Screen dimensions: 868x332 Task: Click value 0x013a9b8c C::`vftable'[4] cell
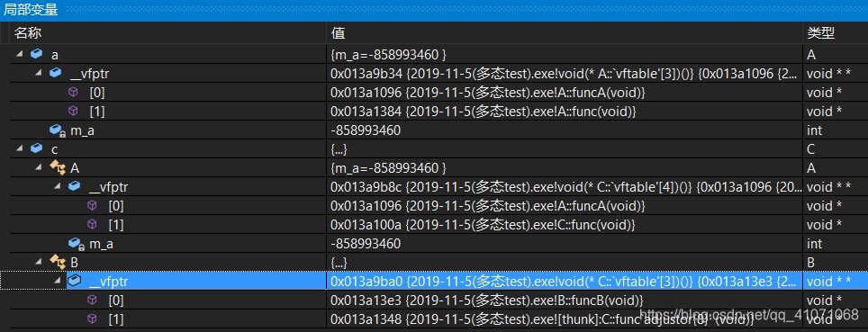[565, 187]
